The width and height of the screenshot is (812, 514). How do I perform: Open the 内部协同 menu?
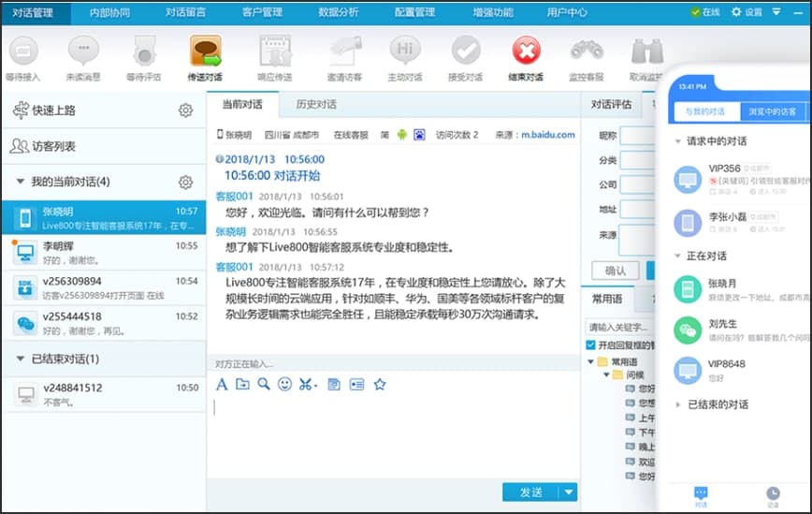109,12
